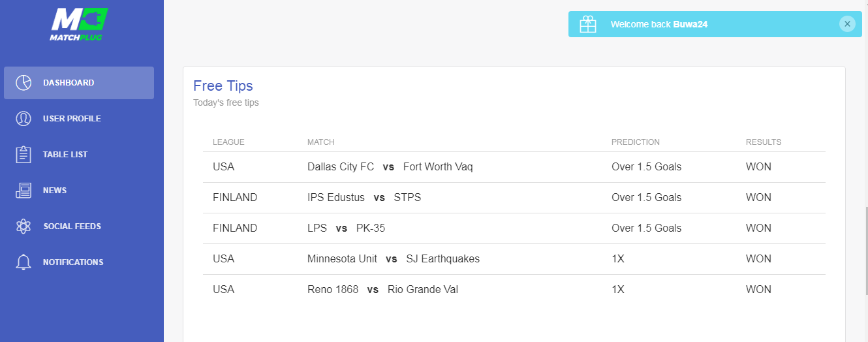Click the User Profile person icon
This screenshot has width=868, height=342.
(x=23, y=119)
